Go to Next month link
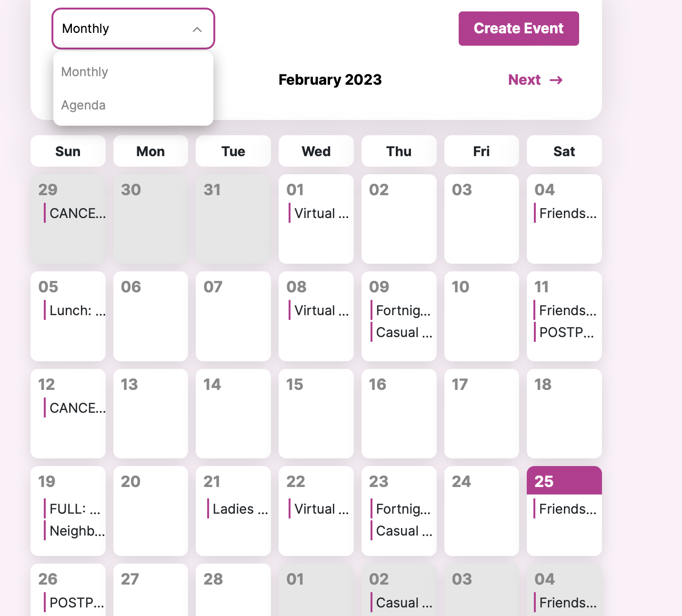 pyautogui.click(x=524, y=79)
